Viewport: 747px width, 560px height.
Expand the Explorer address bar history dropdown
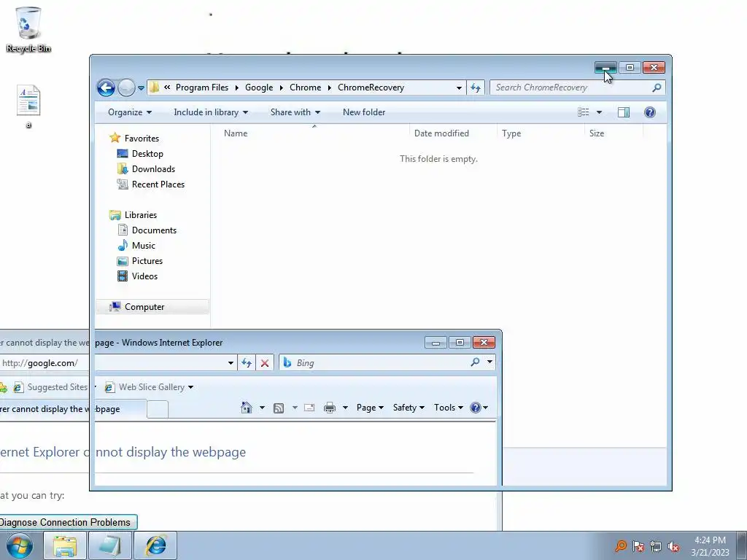click(459, 87)
